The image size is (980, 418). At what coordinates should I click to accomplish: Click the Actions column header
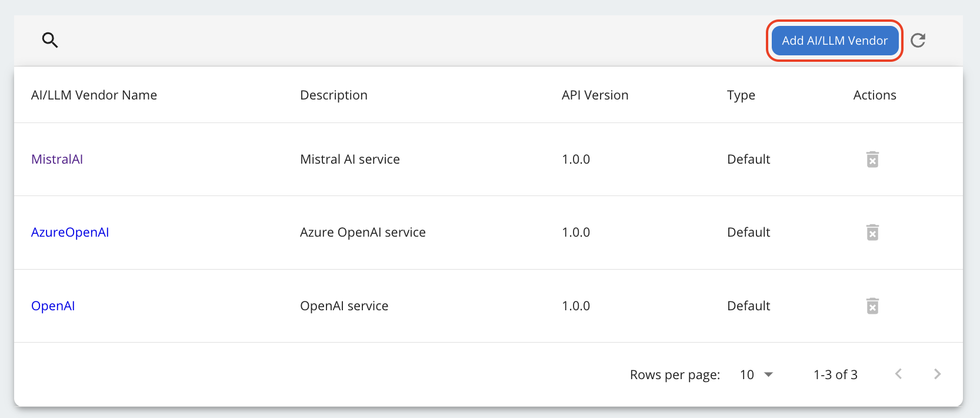[875, 95]
